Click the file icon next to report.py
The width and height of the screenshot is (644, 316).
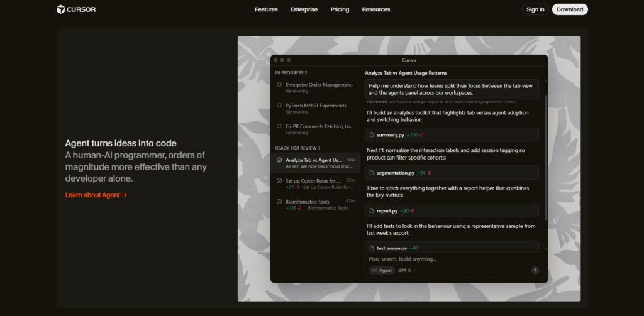[x=372, y=211]
